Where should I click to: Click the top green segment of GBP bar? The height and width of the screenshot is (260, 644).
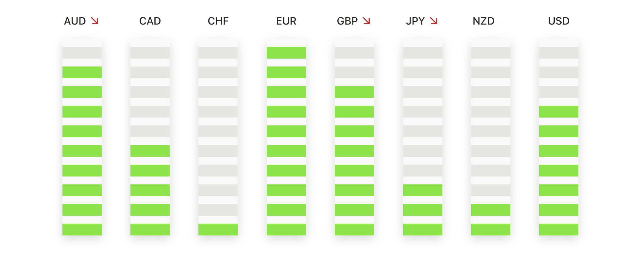tap(354, 92)
